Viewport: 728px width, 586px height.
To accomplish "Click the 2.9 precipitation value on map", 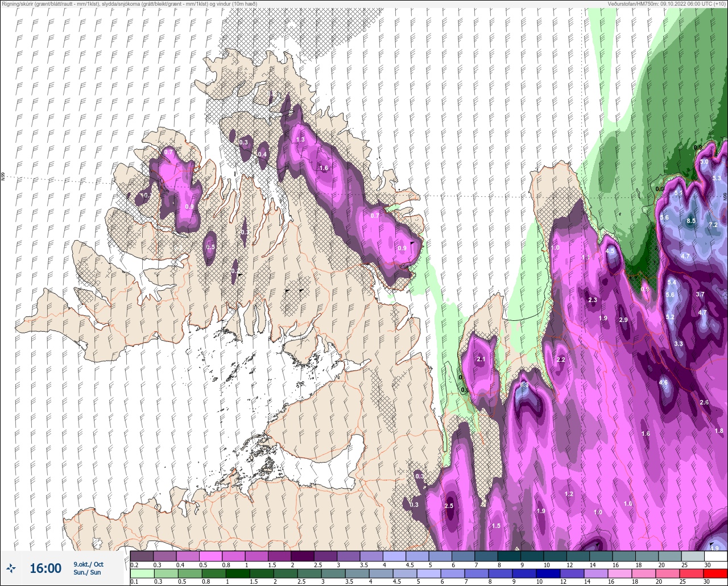I will pyautogui.click(x=623, y=320).
